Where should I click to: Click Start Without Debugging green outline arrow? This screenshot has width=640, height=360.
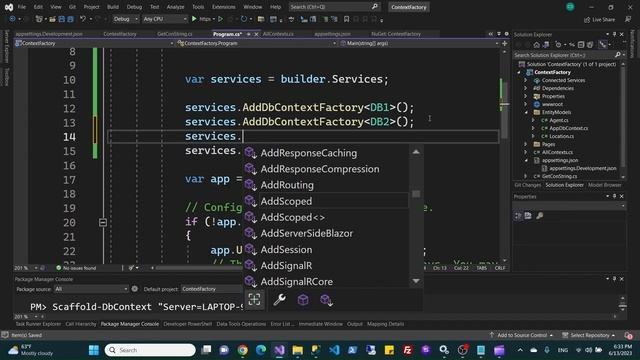pyautogui.click(x=220, y=19)
